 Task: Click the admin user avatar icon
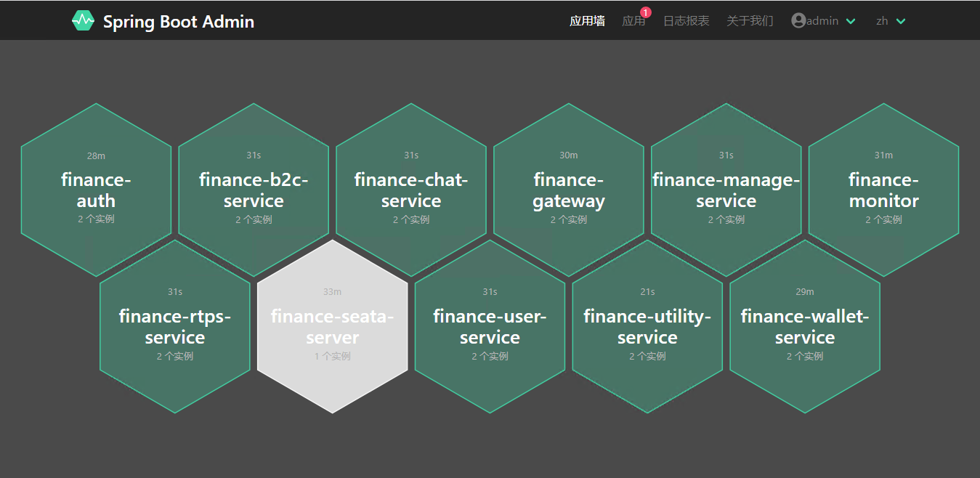pos(798,21)
